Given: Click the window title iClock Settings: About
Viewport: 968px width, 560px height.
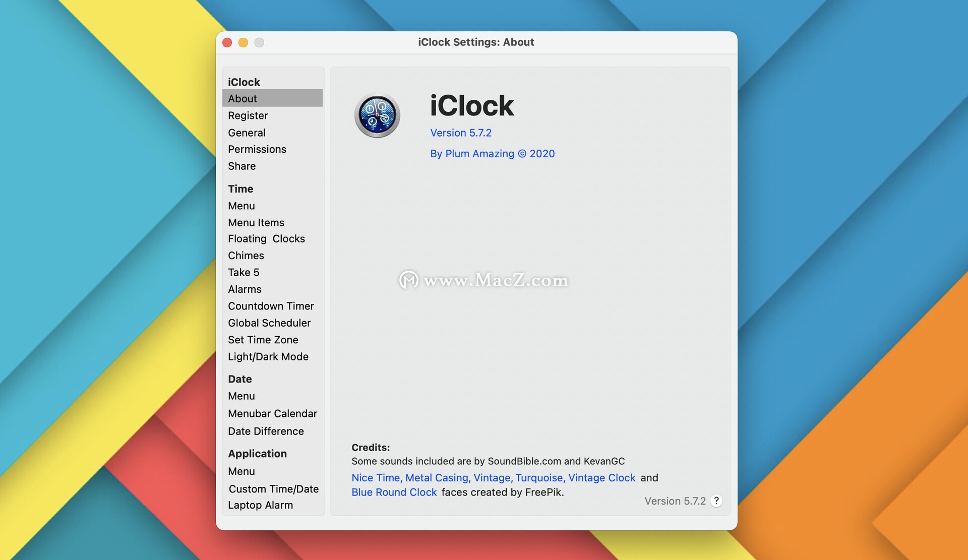Looking at the screenshot, I should (476, 42).
